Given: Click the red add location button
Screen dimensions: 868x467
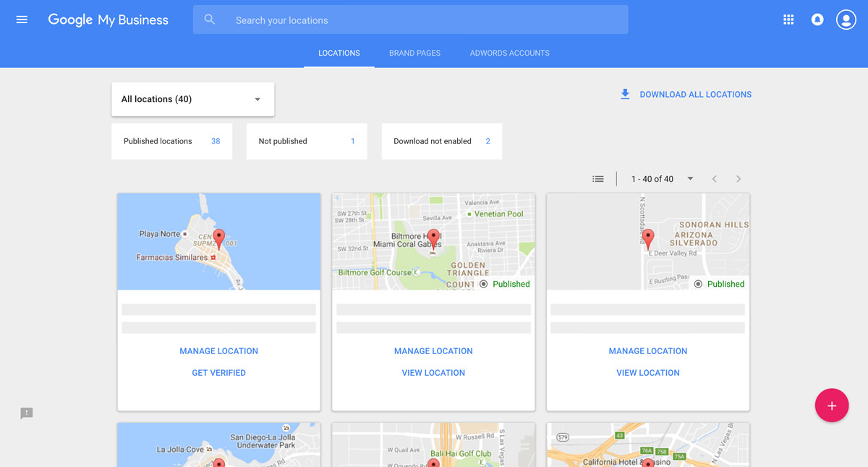Looking at the screenshot, I should point(831,405).
